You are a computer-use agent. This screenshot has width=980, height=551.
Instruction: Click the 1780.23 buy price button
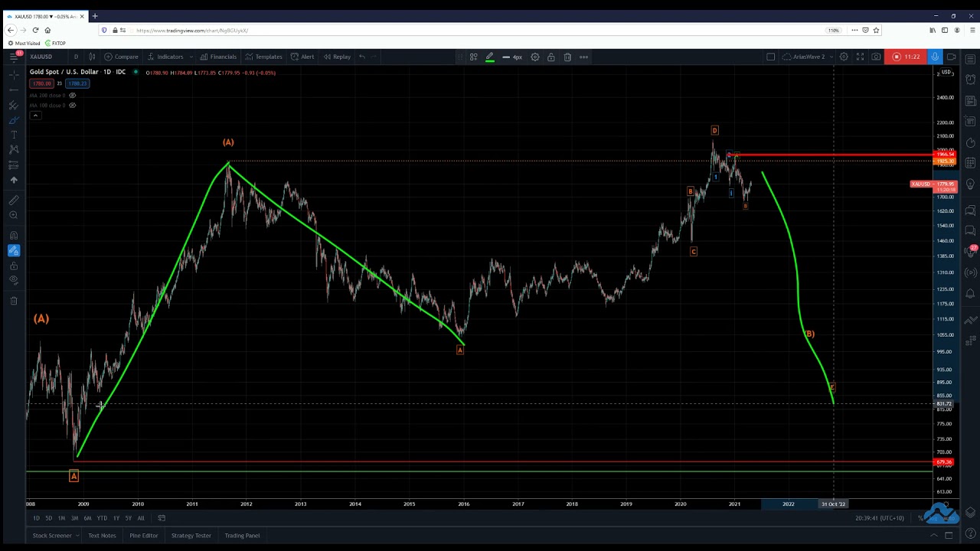click(x=77, y=83)
